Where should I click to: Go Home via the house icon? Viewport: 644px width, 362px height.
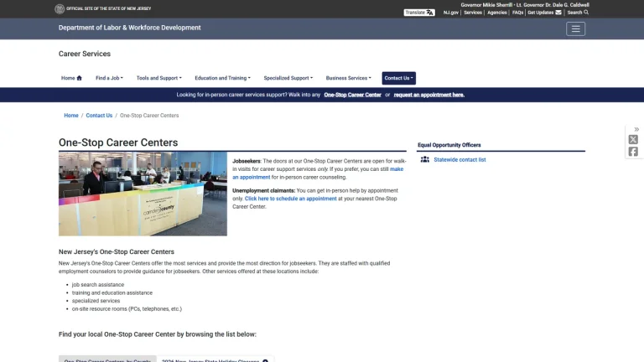coord(80,78)
